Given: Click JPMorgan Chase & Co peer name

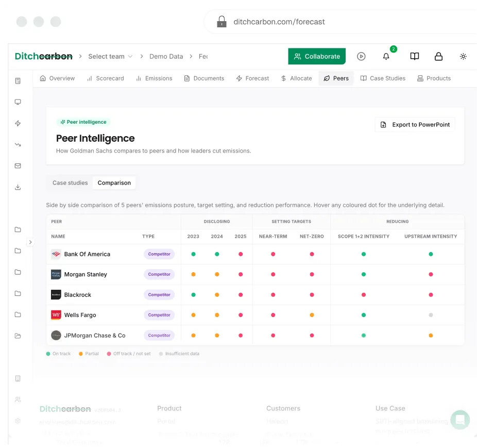Looking at the screenshot, I should point(95,335).
